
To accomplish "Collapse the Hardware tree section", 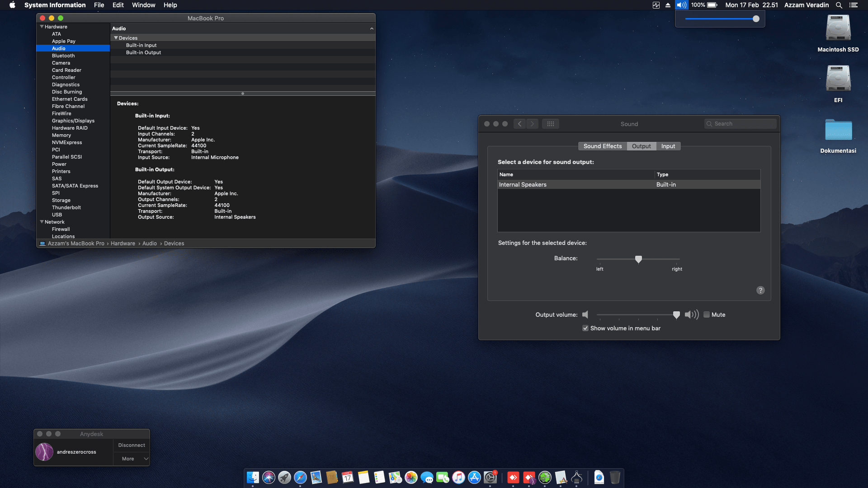I will [42, 27].
